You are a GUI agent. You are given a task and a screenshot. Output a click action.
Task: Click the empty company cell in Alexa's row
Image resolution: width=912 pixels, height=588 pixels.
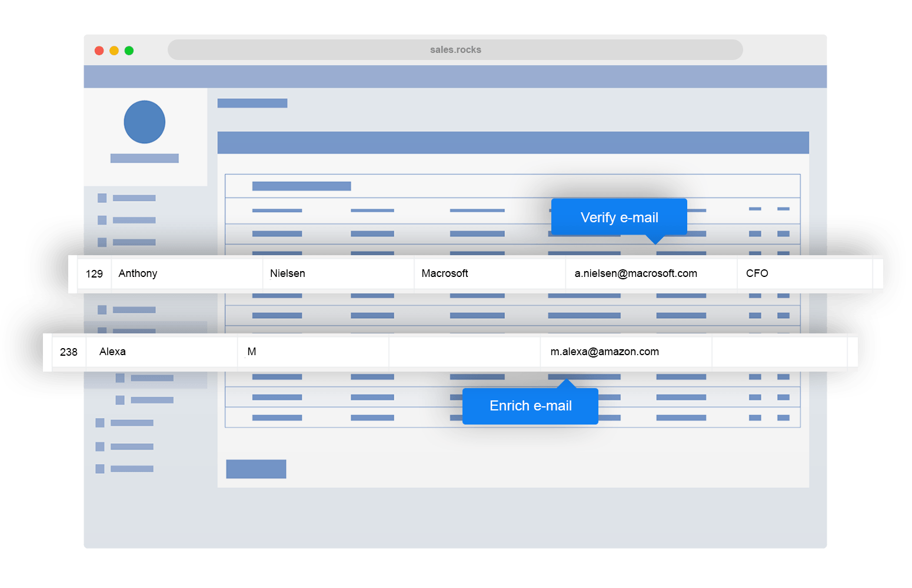464,352
